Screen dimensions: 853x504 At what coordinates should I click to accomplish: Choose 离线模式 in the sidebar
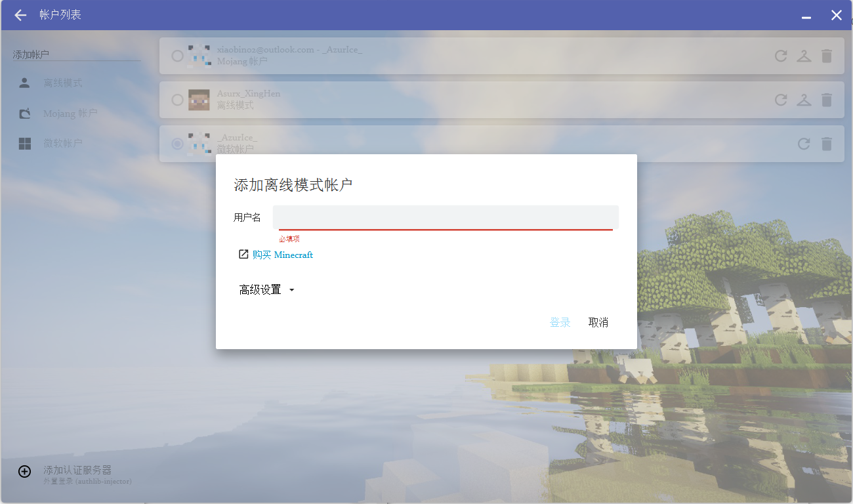pos(62,83)
